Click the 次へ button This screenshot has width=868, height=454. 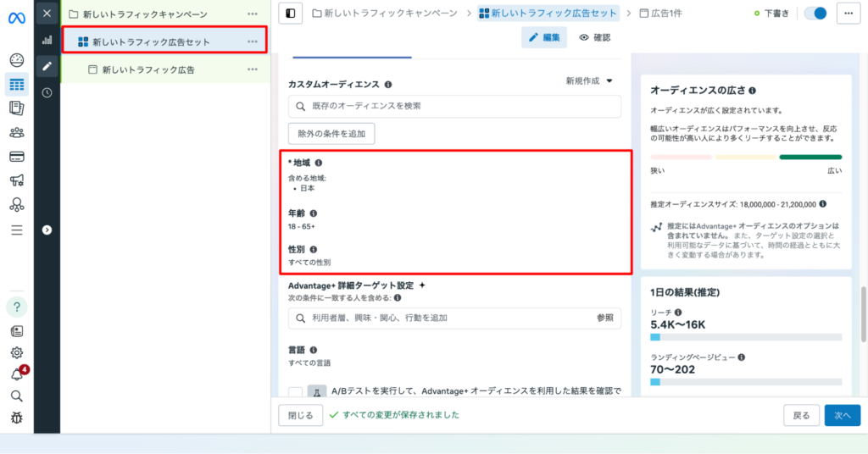(x=842, y=415)
